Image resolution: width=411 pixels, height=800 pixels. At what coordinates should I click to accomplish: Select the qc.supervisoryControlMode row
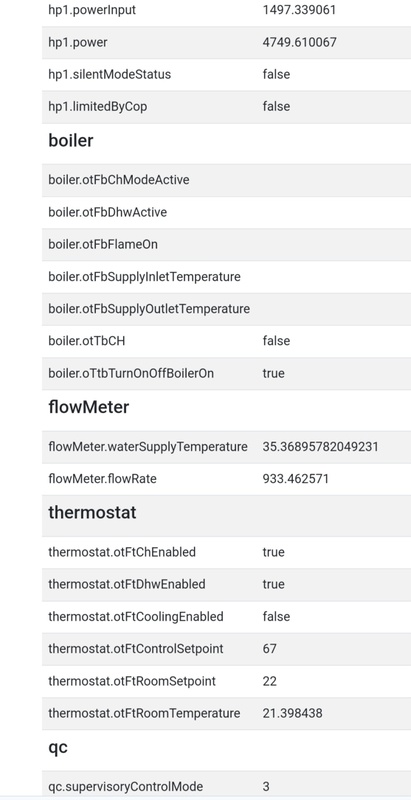pyautogui.click(x=226, y=786)
